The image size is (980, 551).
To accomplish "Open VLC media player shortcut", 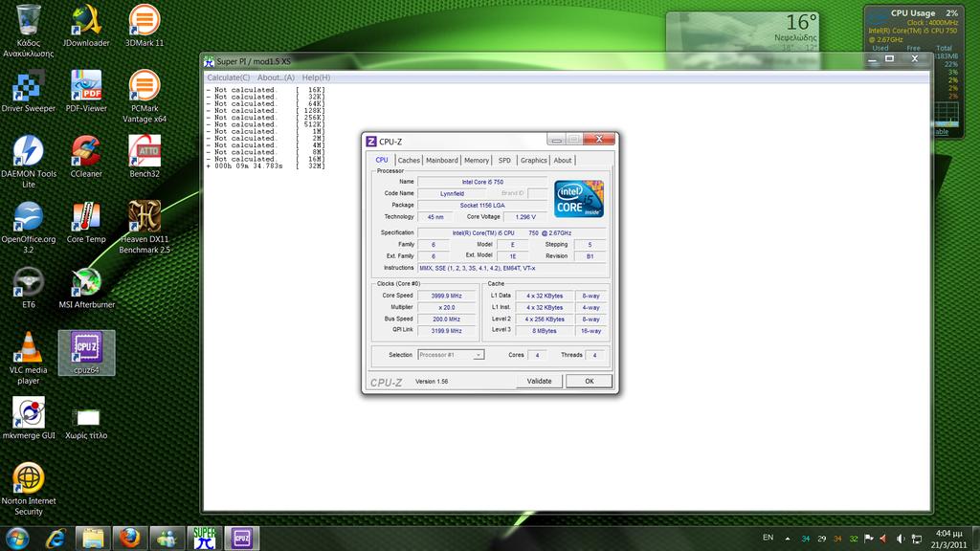I will click(x=28, y=358).
